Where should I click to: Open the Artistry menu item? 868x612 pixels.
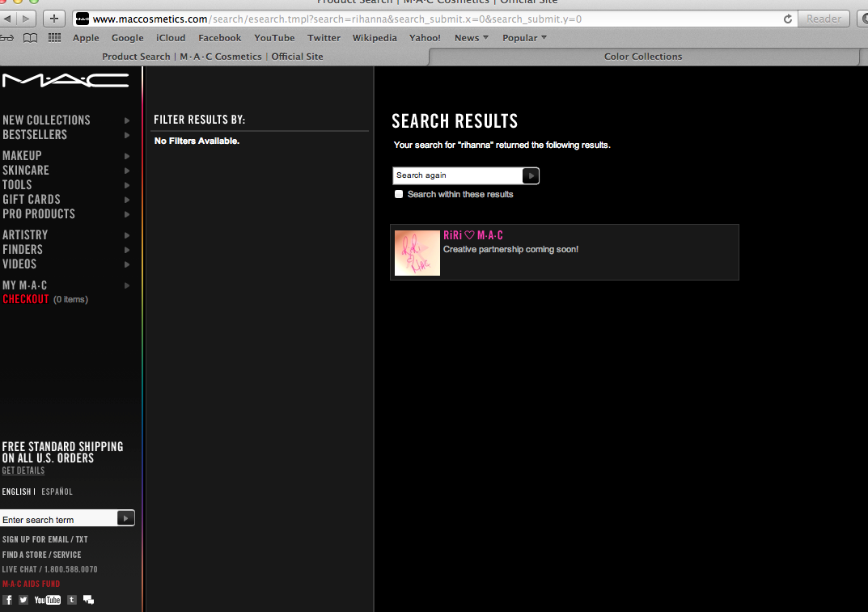click(25, 235)
